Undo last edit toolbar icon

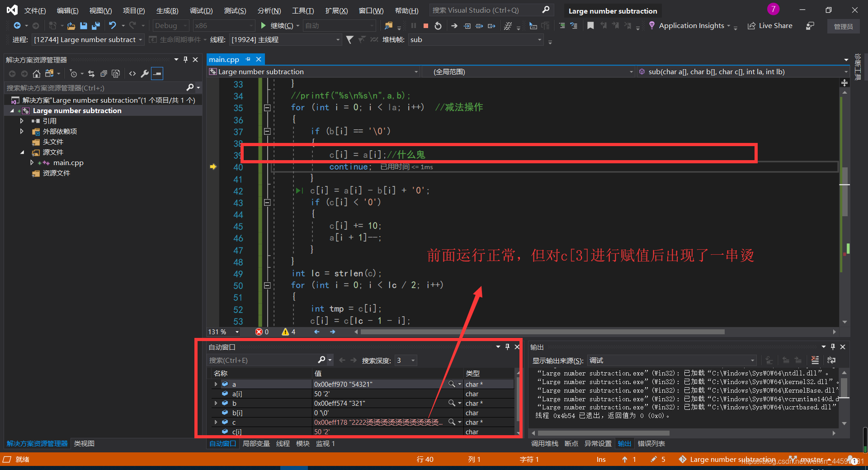pyautogui.click(x=113, y=26)
